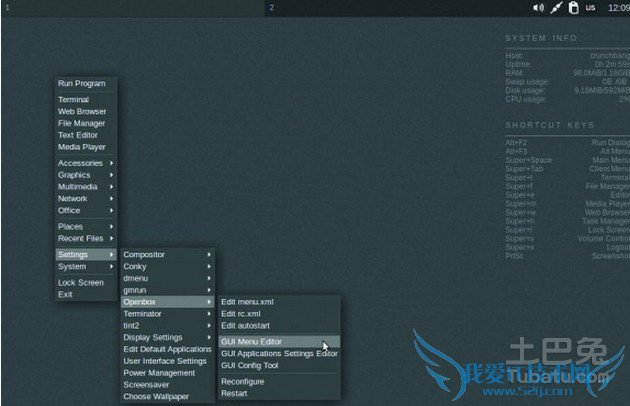Select Restart in Openbox submenu
Screen dimensions: 630x406
pyautogui.click(x=279, y=394)
